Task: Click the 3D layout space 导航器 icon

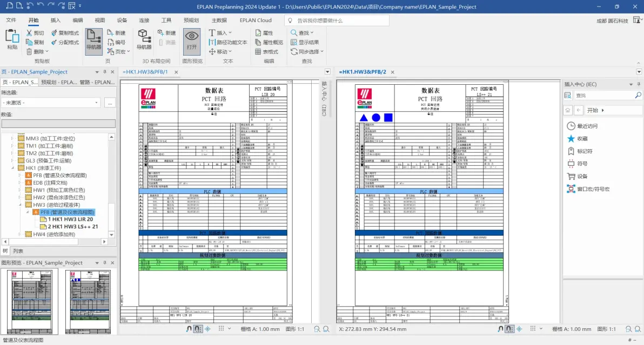Action: coord(144,40)
